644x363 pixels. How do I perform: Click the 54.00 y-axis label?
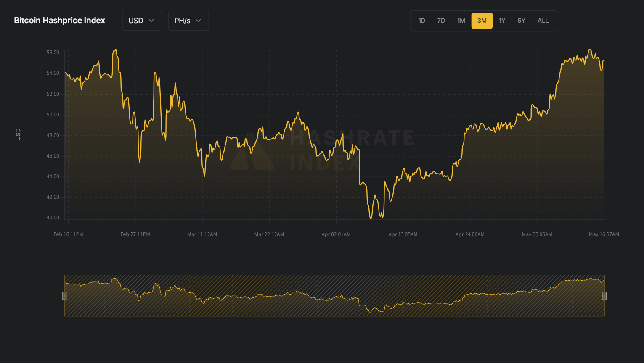[x=53, y=73]
